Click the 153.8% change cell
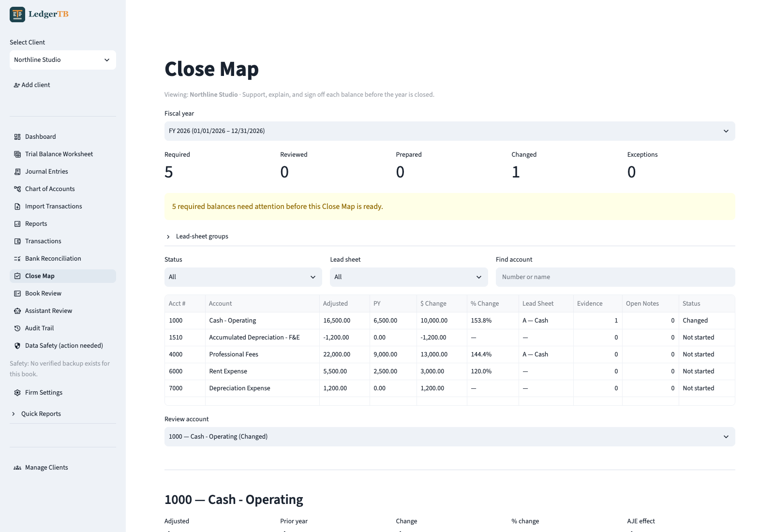Image resolution: width=774 pixels, height=532 pixels. pos(492,321)
